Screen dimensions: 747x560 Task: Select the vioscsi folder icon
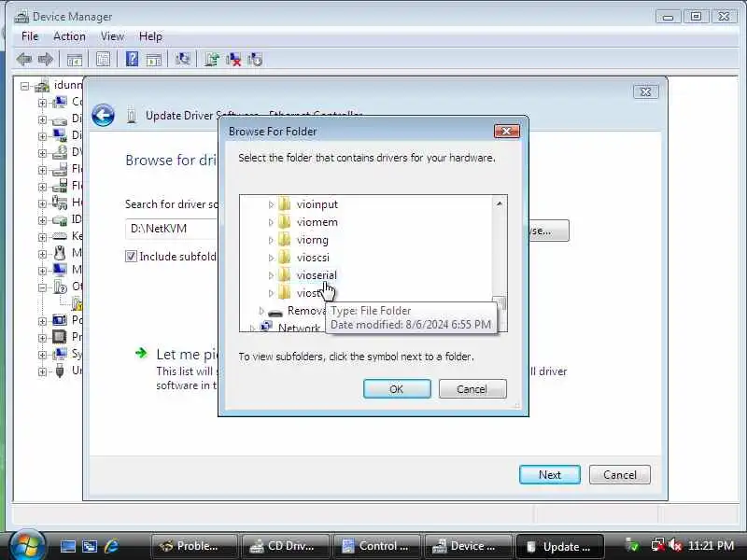285,258
